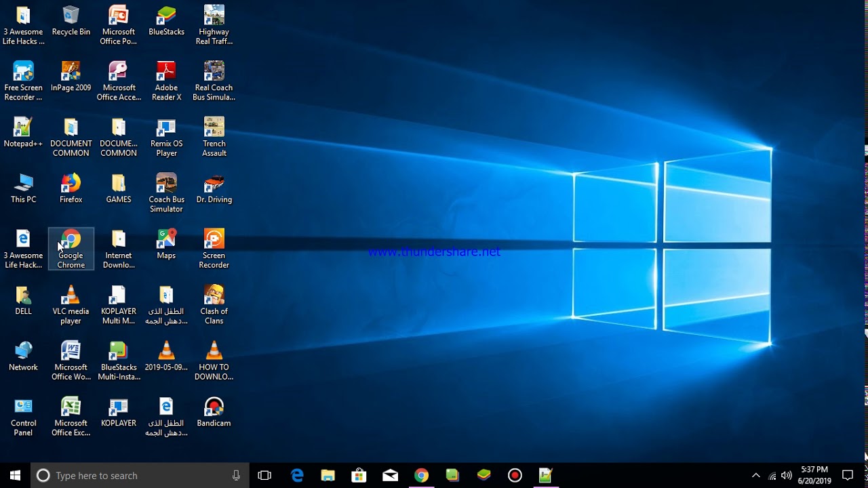Screen dimensions: 868x488
Task: Open the Internet Download folder icon
Action: [119, 249]
